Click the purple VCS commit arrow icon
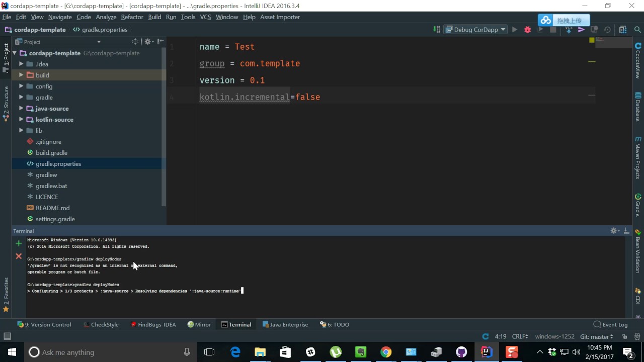The width and height of the screenshot is (644, 362). pos(581,30)
